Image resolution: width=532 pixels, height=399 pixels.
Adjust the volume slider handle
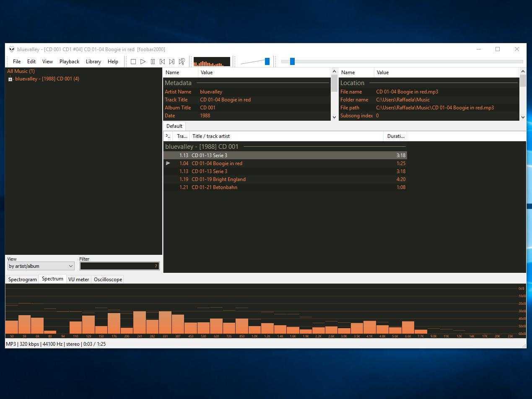pyautogui.click(x=267, y=62)
